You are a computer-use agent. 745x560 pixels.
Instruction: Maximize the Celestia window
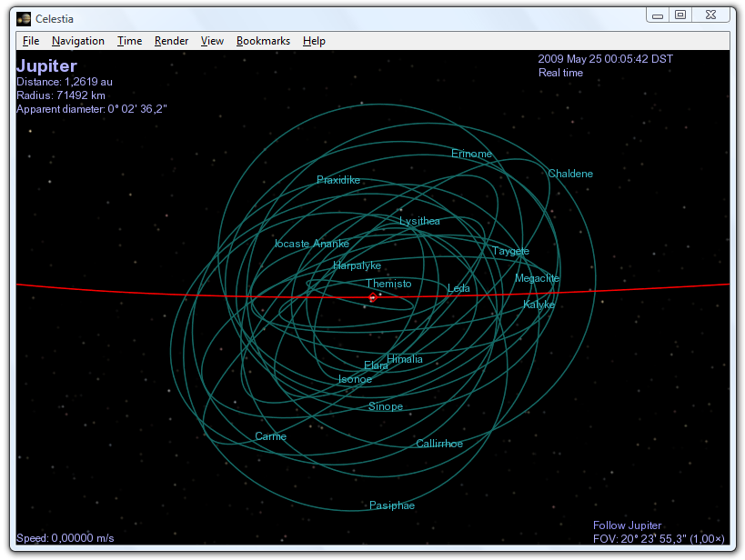coord(680,15)
